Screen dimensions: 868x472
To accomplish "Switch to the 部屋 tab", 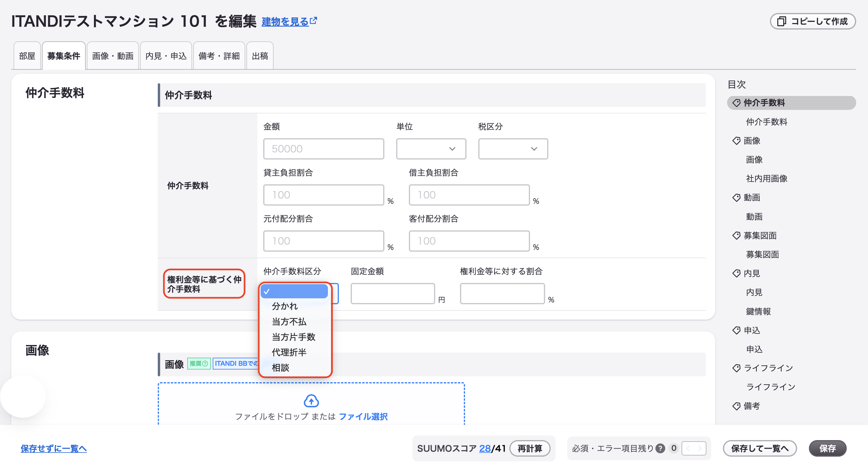I will (x=27, y=56).
